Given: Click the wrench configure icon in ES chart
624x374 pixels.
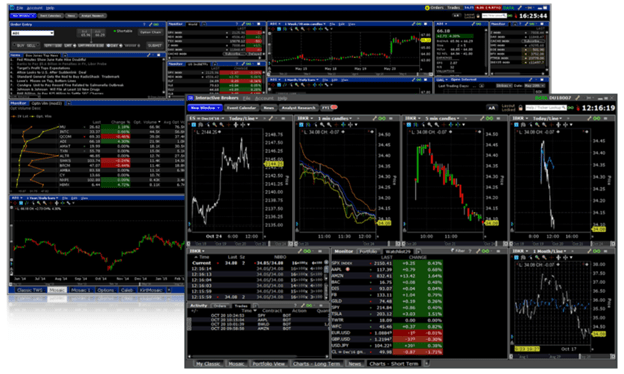Looking at the screenshot, I should click(x=271, y=119).
